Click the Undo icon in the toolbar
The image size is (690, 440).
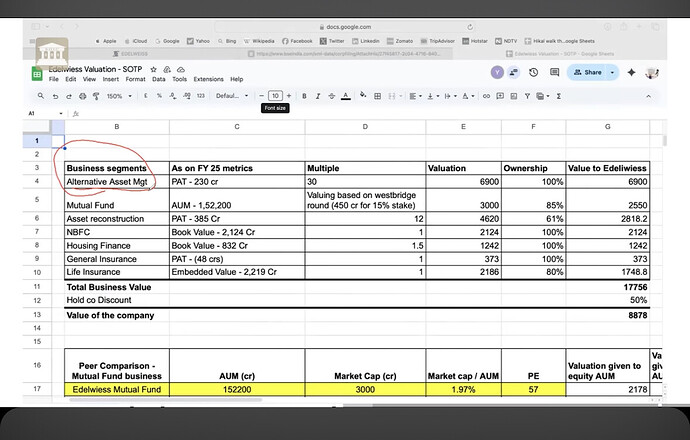(54, 96)
